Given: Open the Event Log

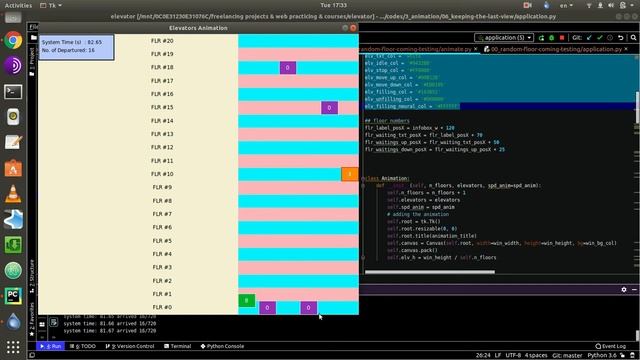Looking at the screenshot, I should click(610, 346).
